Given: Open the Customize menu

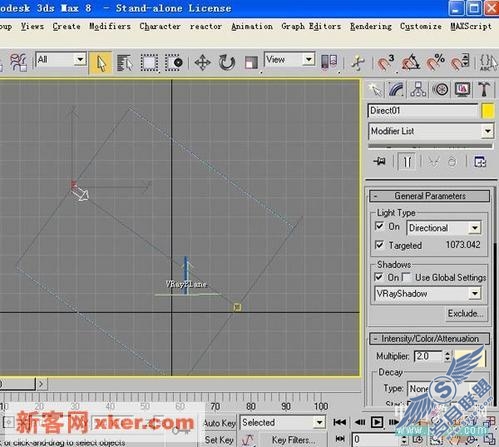Looking at the screenshot, I should coord(421,26).
